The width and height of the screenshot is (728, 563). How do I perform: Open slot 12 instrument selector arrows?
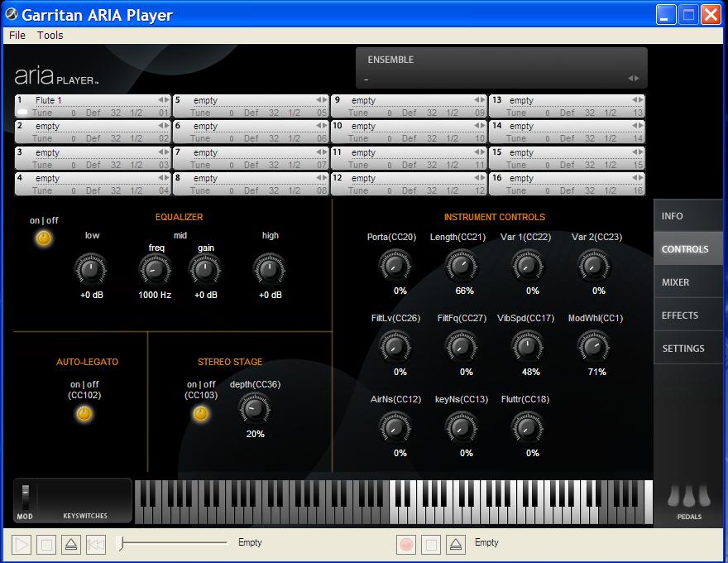click(x=480, y=177)
